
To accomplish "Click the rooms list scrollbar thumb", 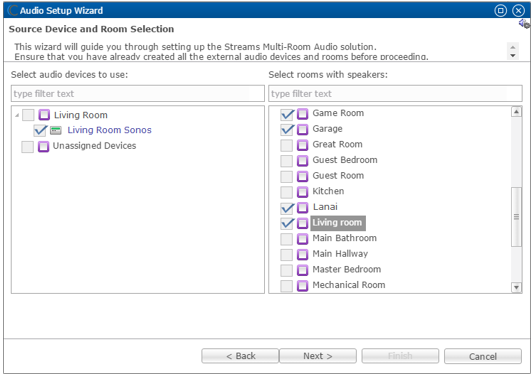I will coord(516,217).
